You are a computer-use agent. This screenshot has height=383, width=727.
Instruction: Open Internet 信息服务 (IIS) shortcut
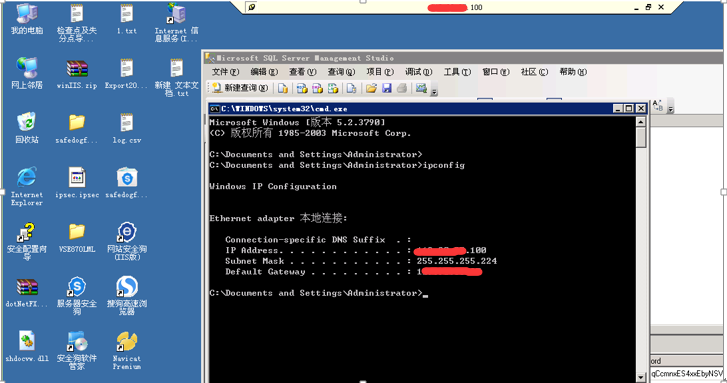(176, 22)
